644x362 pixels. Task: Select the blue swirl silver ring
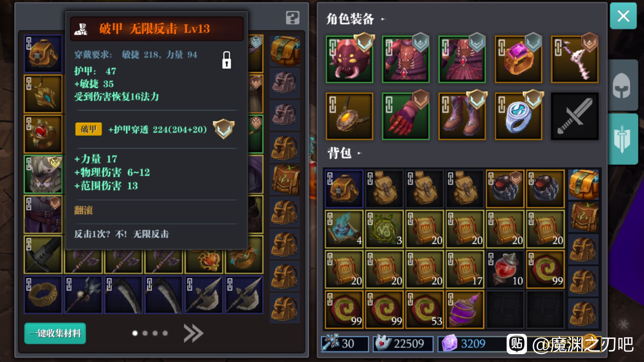(x=518, y=116)
